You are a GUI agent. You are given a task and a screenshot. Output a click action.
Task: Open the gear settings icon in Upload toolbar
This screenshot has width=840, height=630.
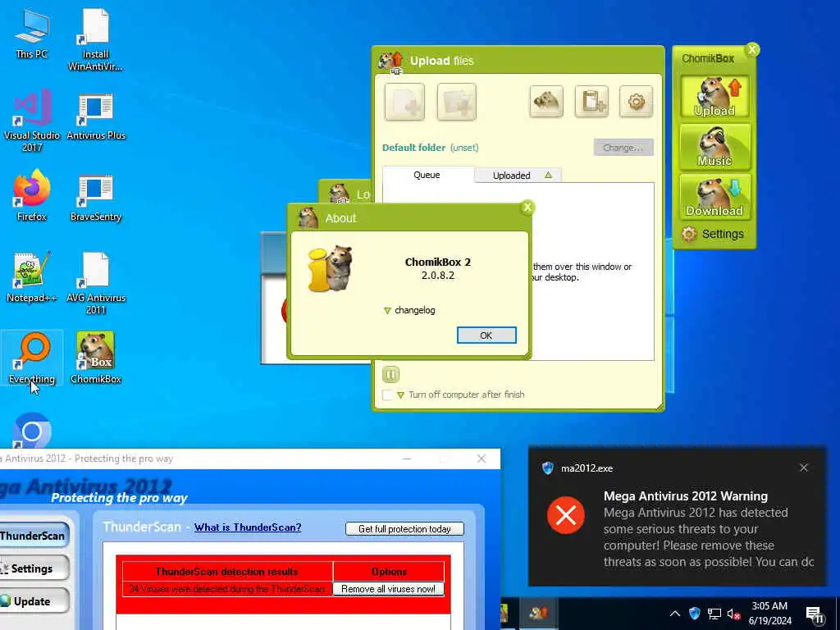(636, 101)
